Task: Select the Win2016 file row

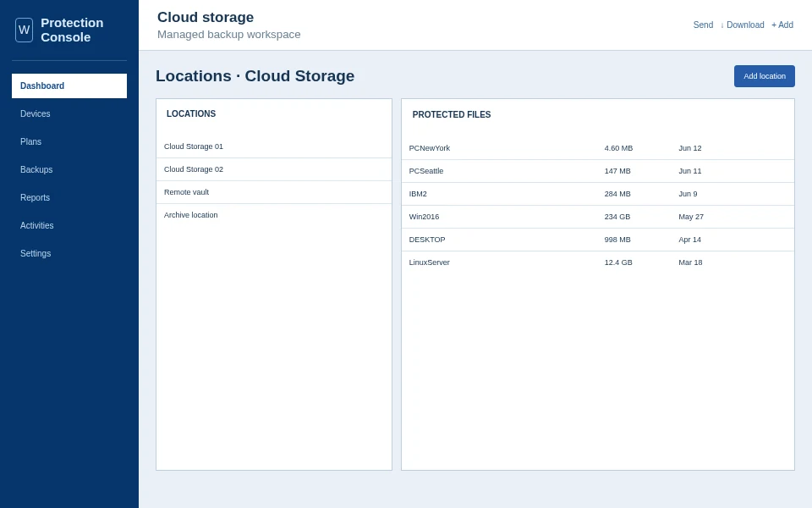Action: [598, 217]
